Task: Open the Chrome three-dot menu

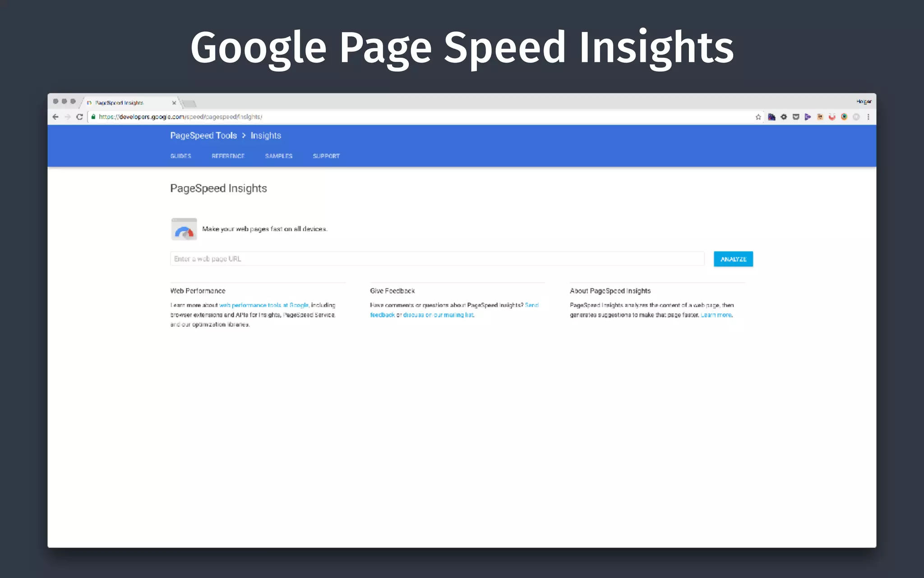Action: pyautogui.click(x=868, y=117)
